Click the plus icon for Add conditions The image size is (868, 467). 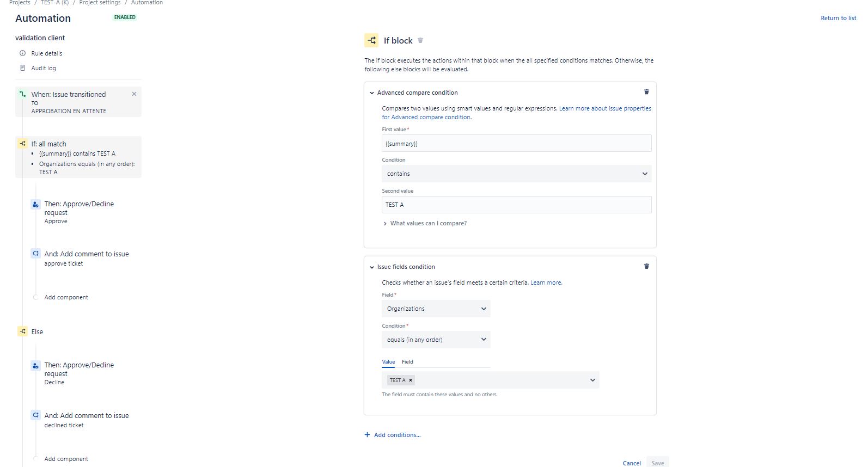[x=368, y=435]
